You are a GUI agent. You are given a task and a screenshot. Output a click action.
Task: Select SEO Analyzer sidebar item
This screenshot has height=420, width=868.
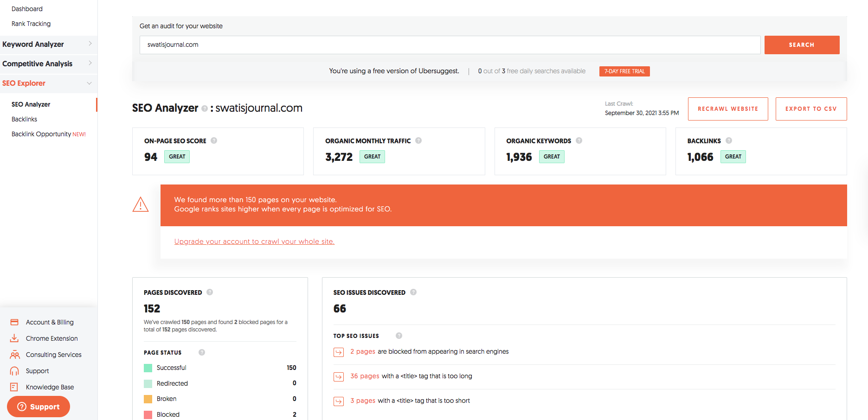pos(31,104)
